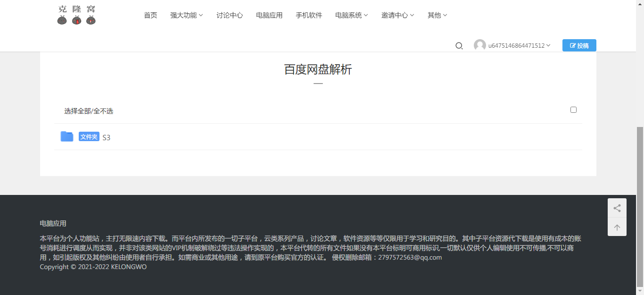Expand the 电脑系统 dropdown menu

[x=352, y=15]
